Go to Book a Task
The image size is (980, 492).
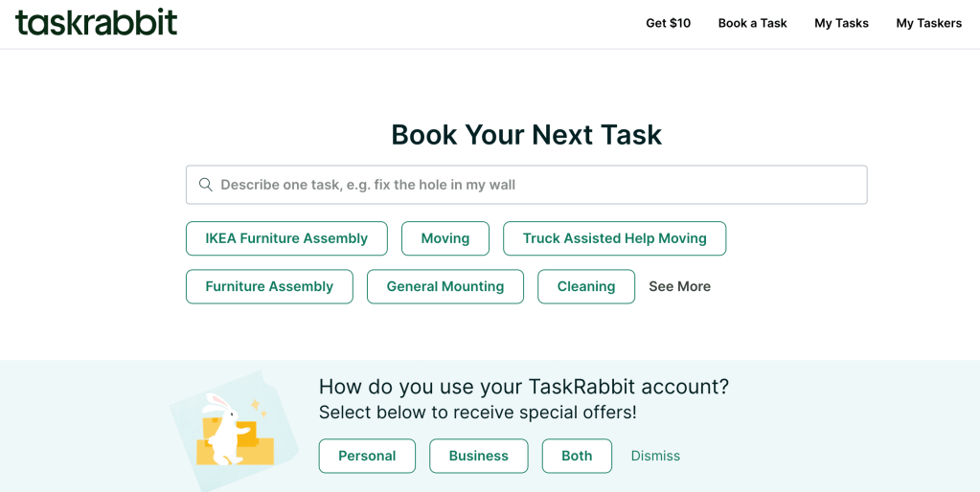tap(752, 23)
